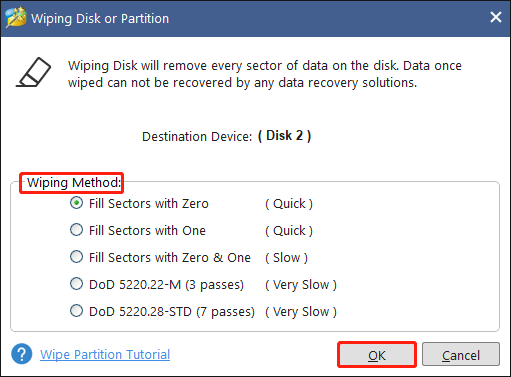
Task: Click the Wiping Disk warning description text
Action: 265,74
